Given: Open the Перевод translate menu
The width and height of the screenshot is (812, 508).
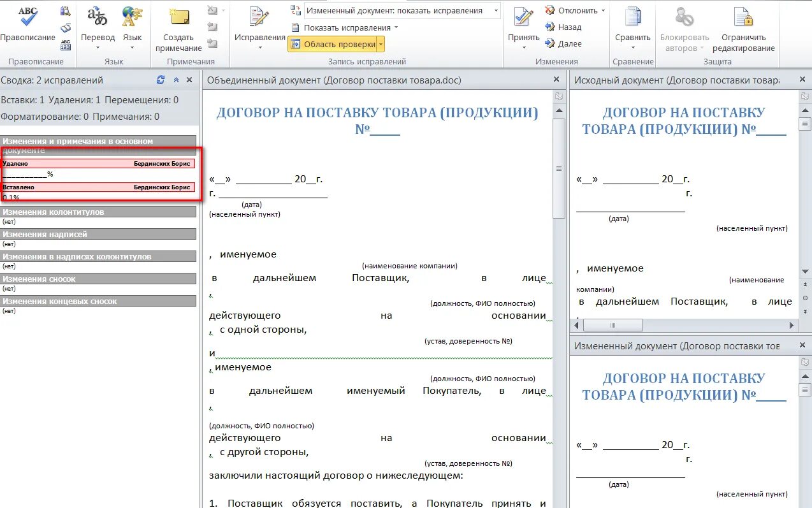Looking at the screenshot, I should tap(98, 29).
